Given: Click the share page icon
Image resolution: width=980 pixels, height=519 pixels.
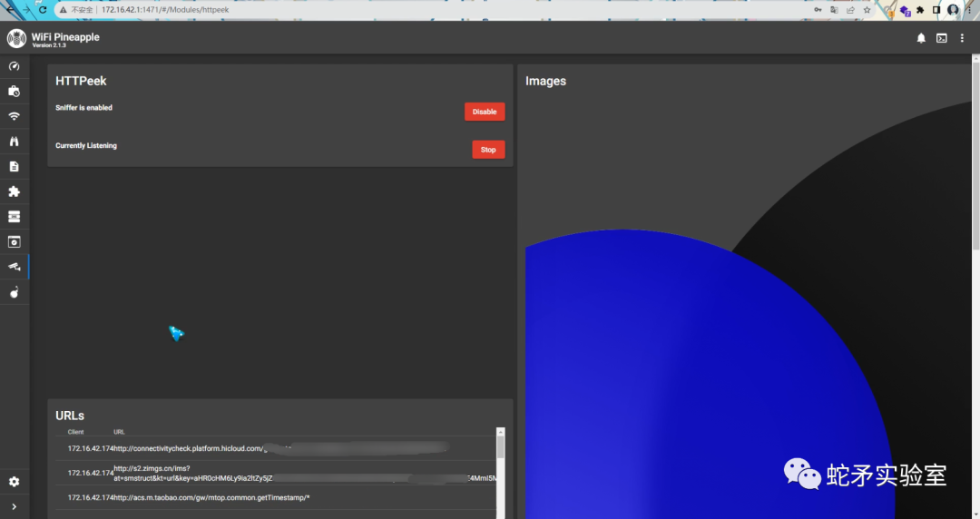Looking at the screenshot, I should coord(850,10).
